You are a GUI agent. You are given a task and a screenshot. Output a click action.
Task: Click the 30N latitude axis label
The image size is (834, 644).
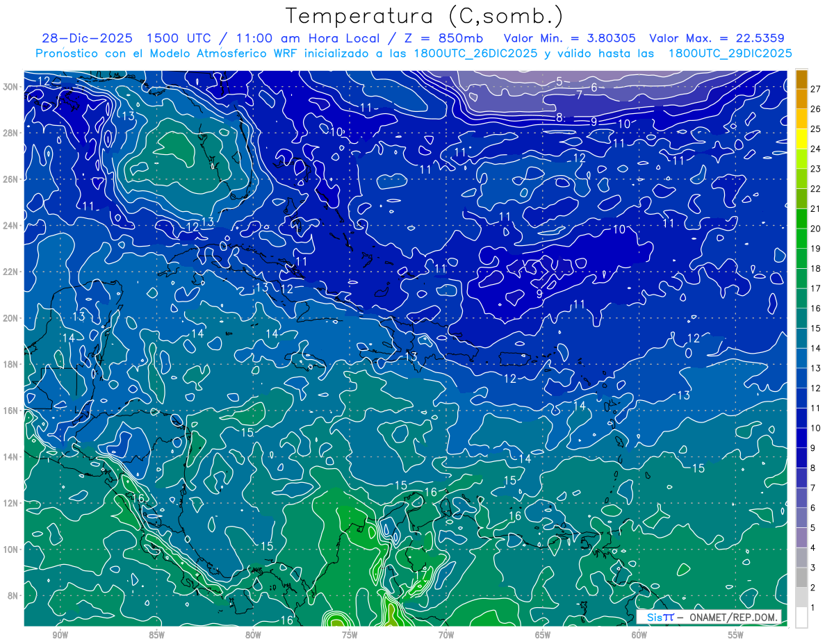10,87
